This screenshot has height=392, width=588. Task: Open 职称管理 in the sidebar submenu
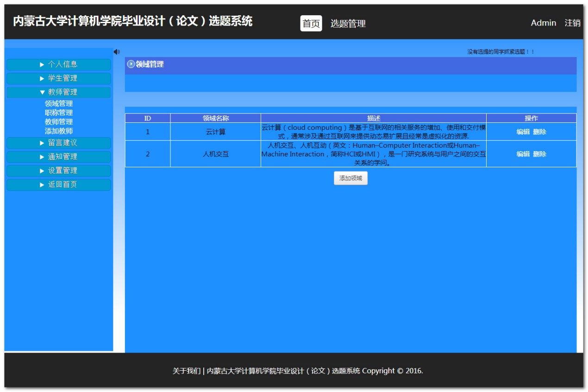[59, 113]
